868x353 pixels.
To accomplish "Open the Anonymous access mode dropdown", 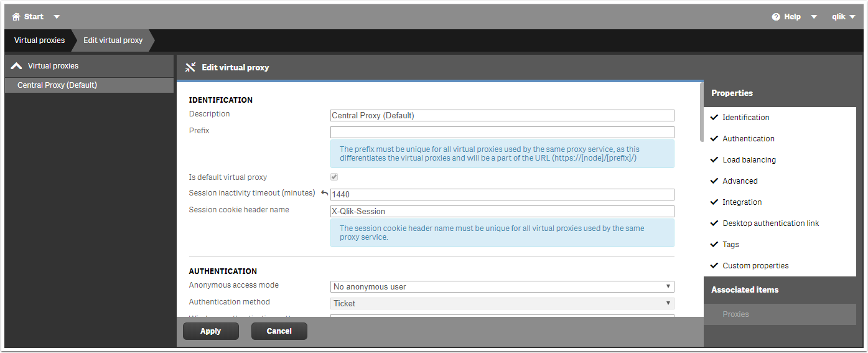I will 502,287.
